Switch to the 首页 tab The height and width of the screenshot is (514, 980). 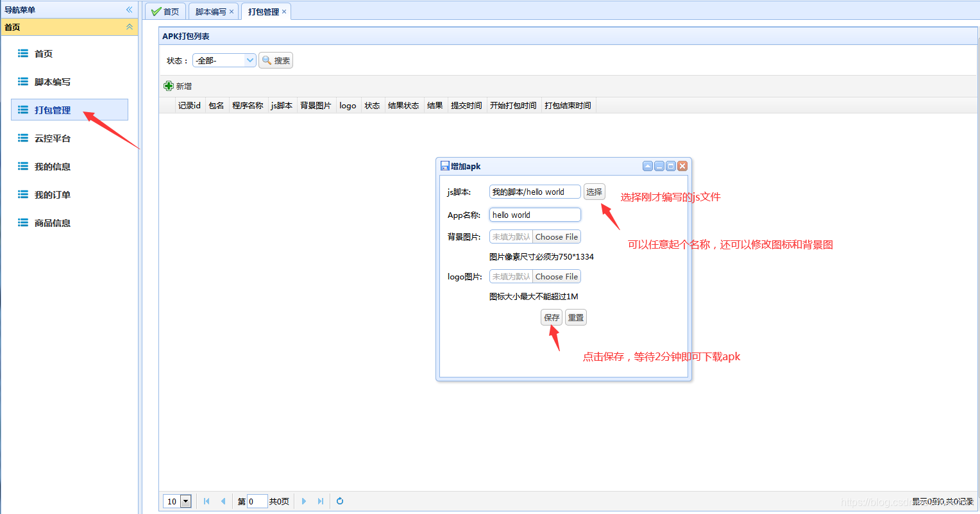[165, 12]
